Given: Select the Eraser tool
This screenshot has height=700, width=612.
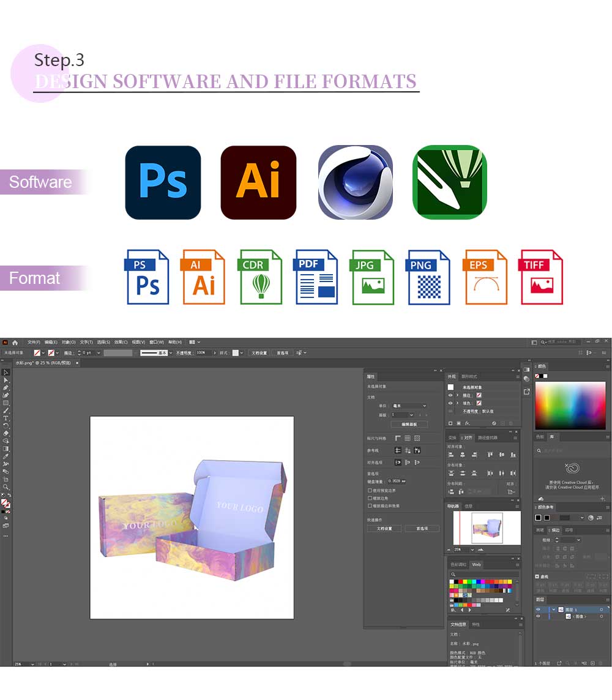Looking at the screenshot, I should click(x=6, y=433).
